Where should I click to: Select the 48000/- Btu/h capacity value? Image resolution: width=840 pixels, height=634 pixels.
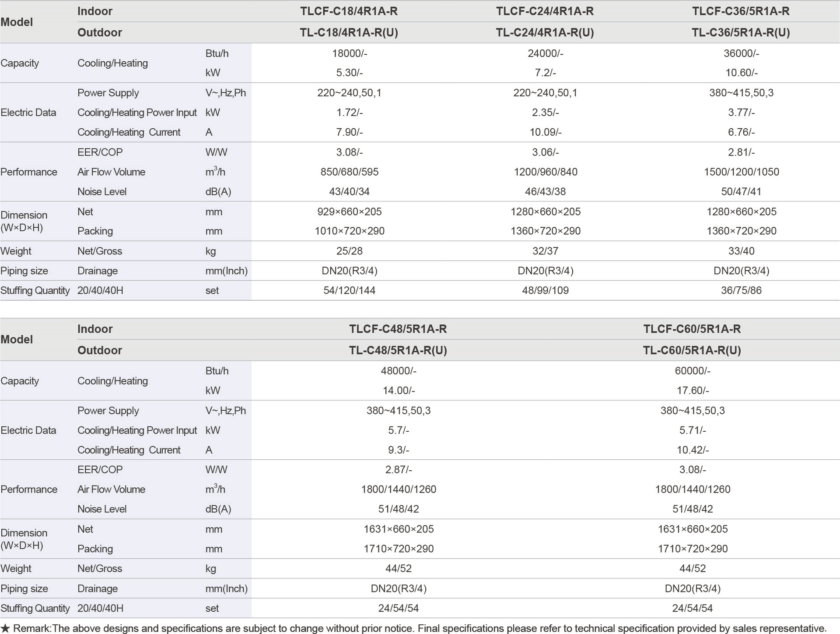[x=398, y=371]
